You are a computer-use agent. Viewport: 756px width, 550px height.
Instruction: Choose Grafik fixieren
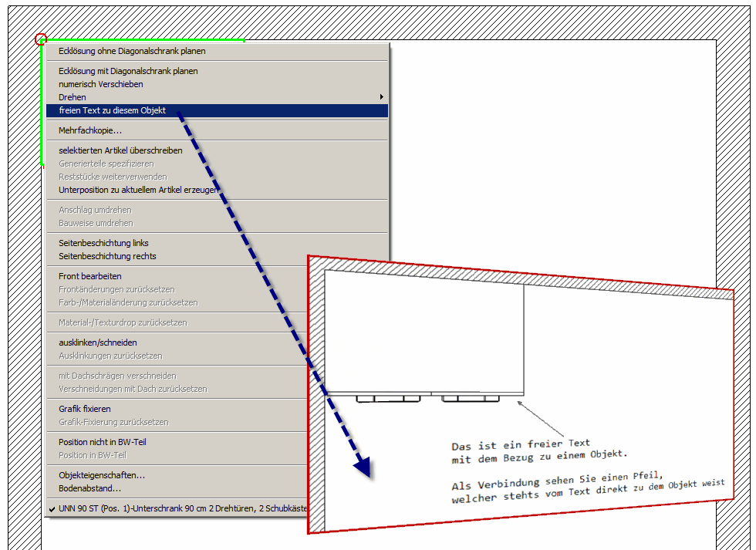[x=84, y=409]
